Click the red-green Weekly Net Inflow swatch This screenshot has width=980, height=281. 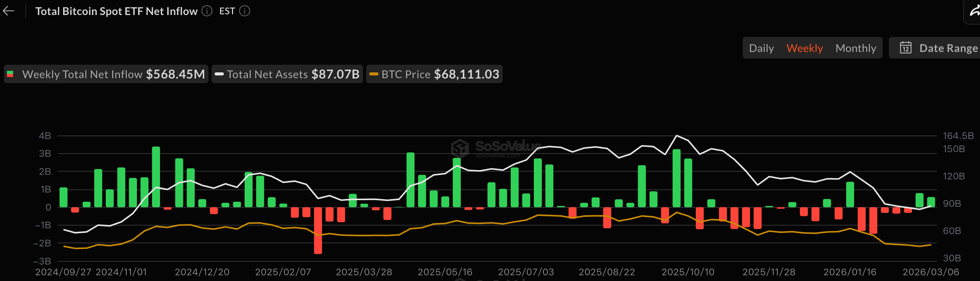(x=10, y=74)
